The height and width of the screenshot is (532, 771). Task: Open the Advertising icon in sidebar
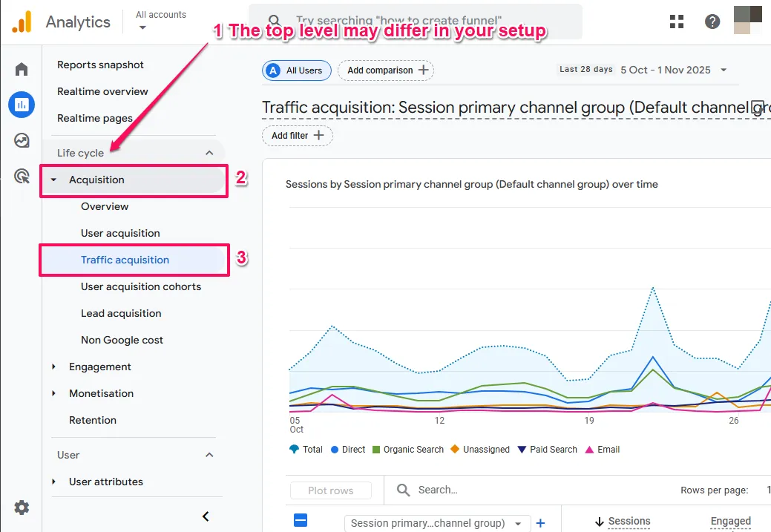pyautogui.click(x=22, y=176)
